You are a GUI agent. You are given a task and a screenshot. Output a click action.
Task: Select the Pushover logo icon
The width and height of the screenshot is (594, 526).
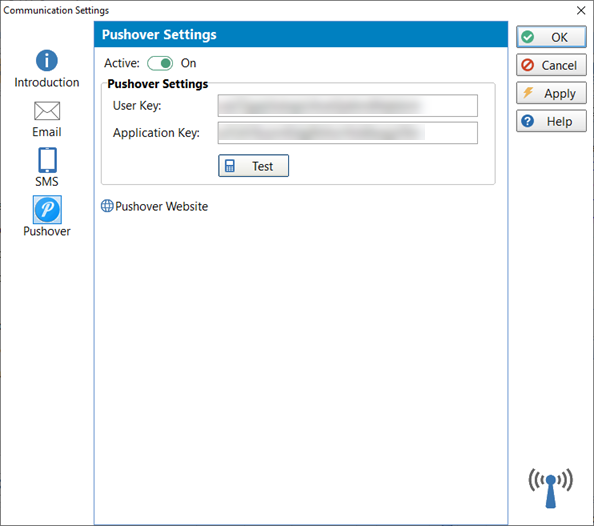47,210
